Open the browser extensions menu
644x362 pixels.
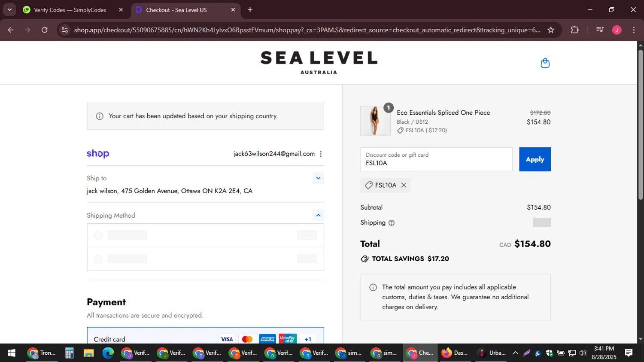[x=574, y=30]
